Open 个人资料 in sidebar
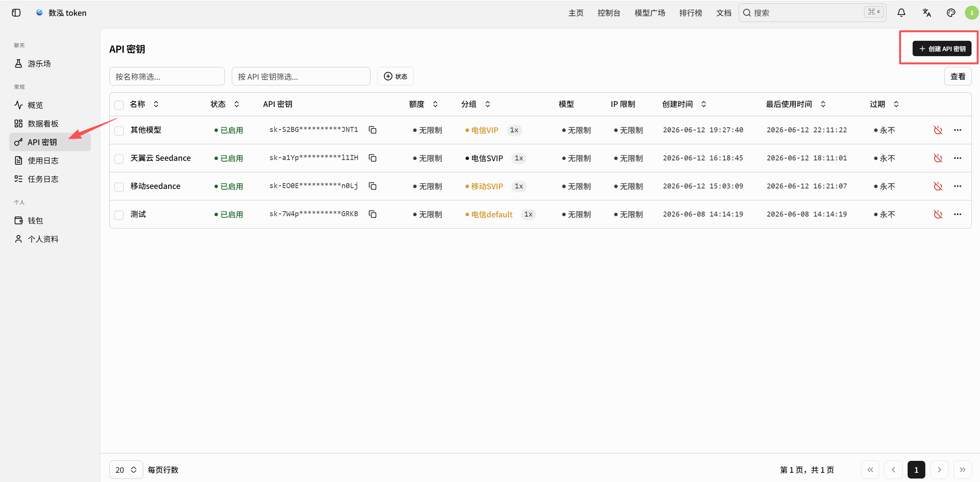 (50, 239)
